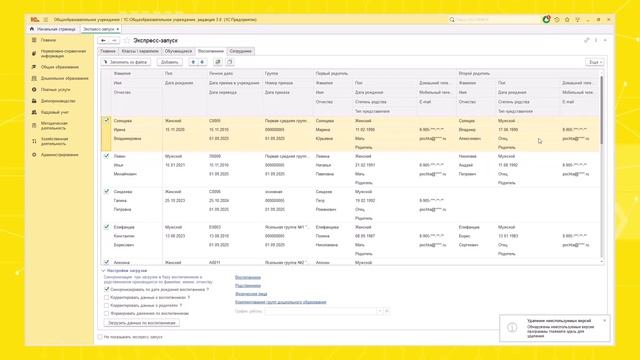The width and height of the screenshot is (640, 360).
Task: Enable Формировать движения по воспитанникам
Action: click(107, 313)
